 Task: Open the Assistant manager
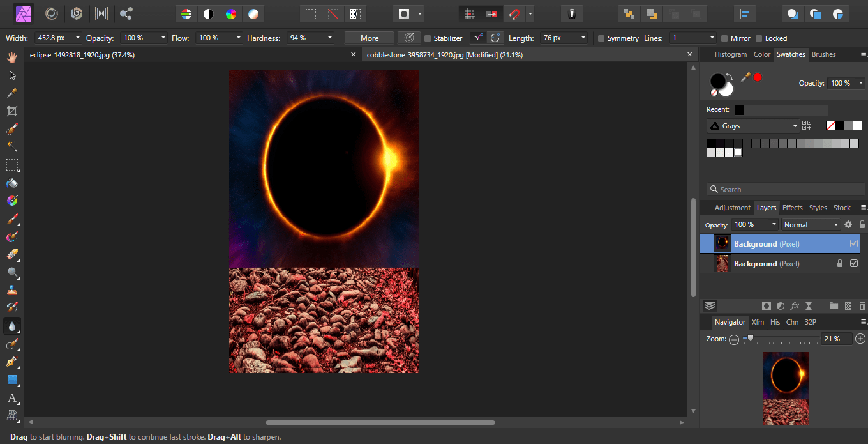[x=571, y=13]
